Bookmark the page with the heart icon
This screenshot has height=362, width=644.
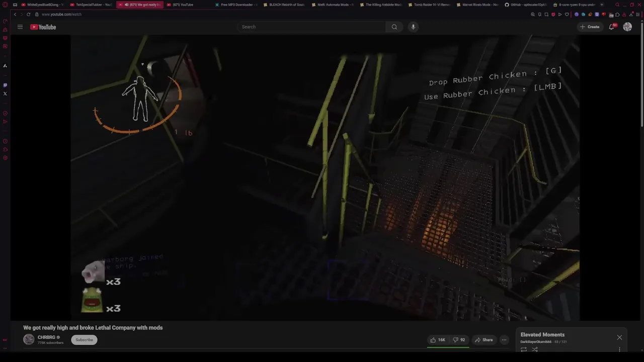(567, 15)
